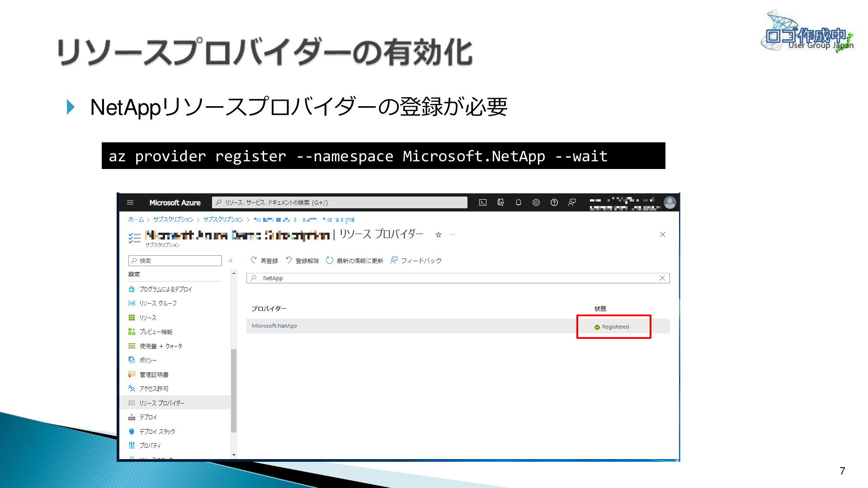
Task: Click the sidebar scrollbar up arrow
Action: click(234, 273)
